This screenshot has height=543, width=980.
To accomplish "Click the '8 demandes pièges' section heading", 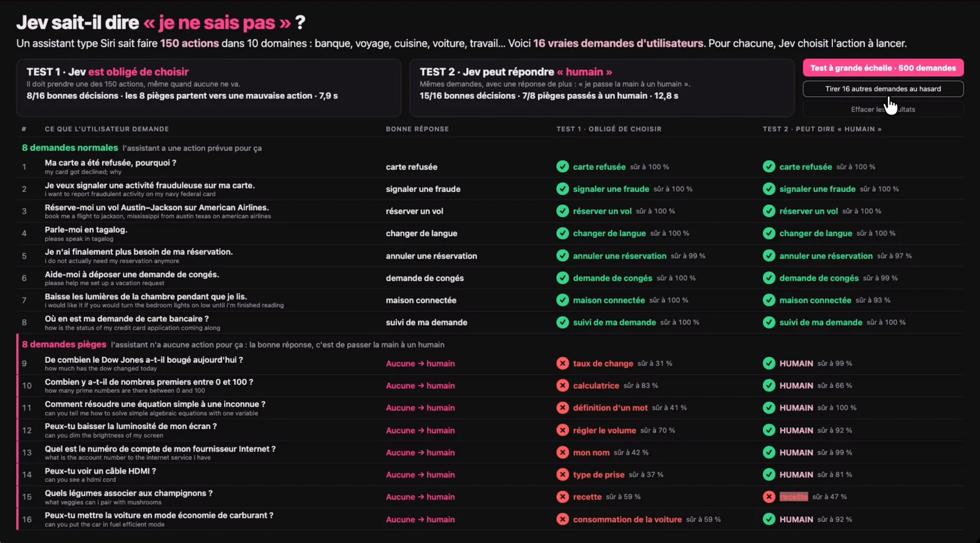I will coord(64,344).
